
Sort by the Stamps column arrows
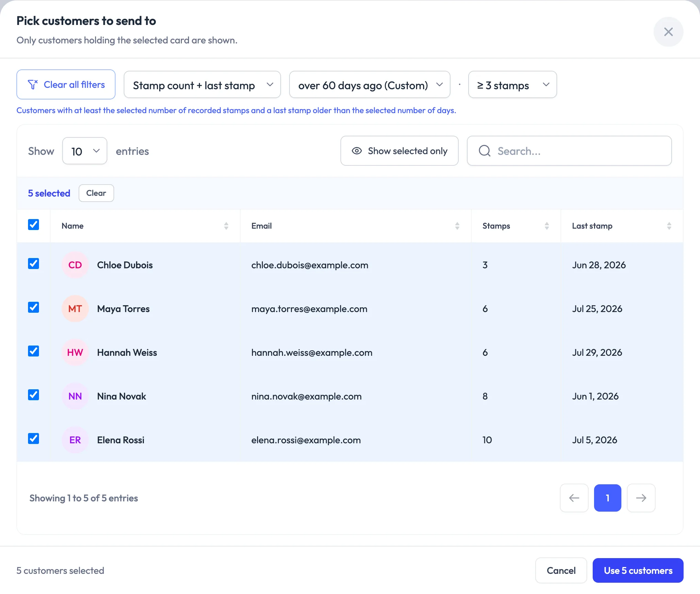(547, 226)
